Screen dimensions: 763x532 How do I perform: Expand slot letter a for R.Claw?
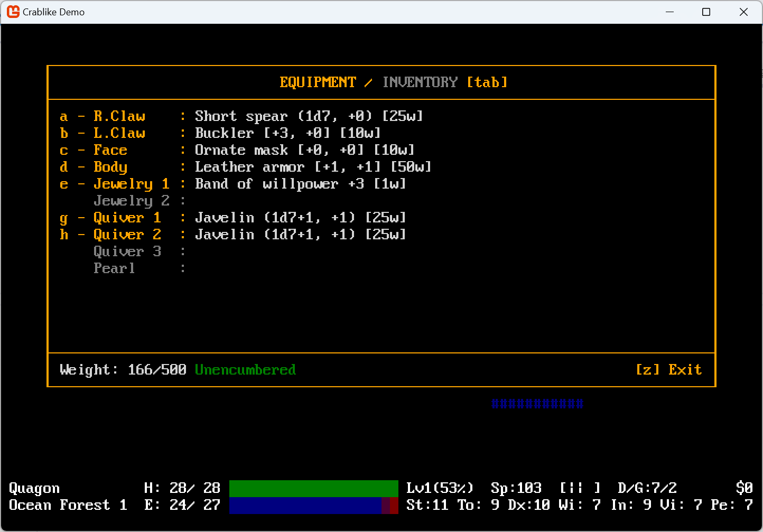pyautogui.click(x=63, y=116)
